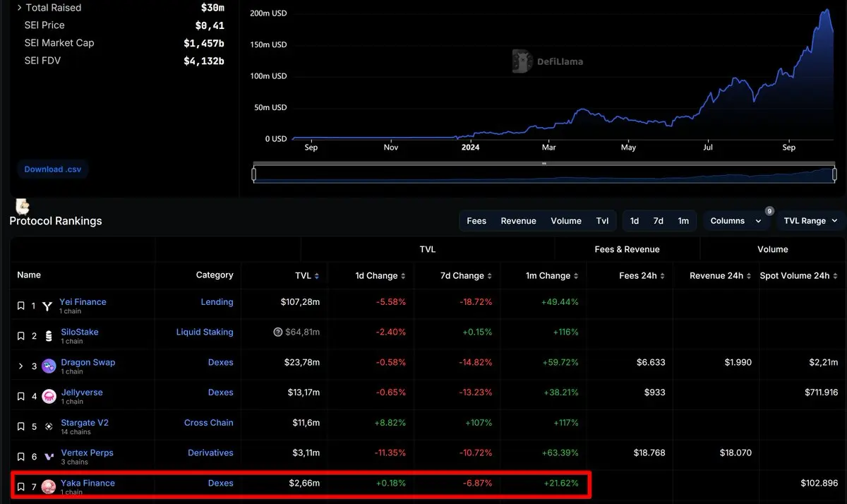
Task: Click the Dragon Swap logo icon
Action: [49, 366]
